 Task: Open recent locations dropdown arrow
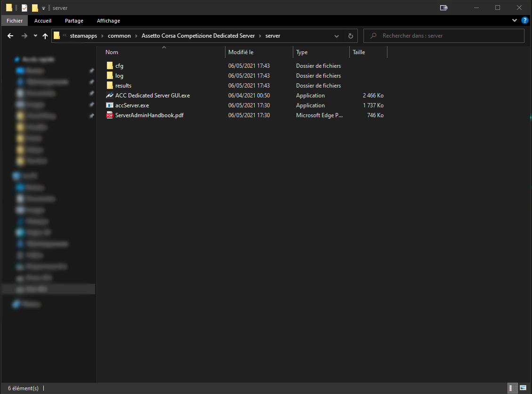tap(35, 36)
